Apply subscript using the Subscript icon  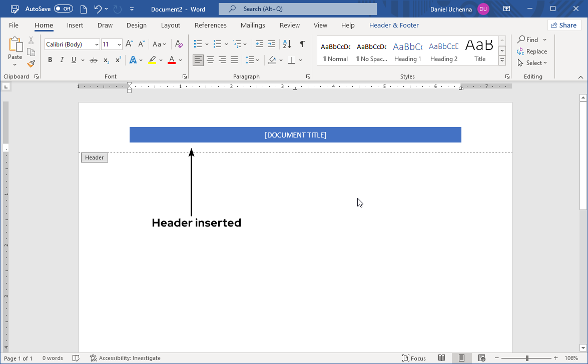[106, 59]
